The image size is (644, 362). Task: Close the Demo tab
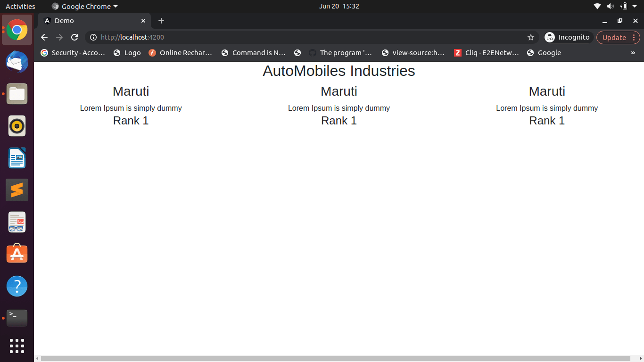(143, 21)
